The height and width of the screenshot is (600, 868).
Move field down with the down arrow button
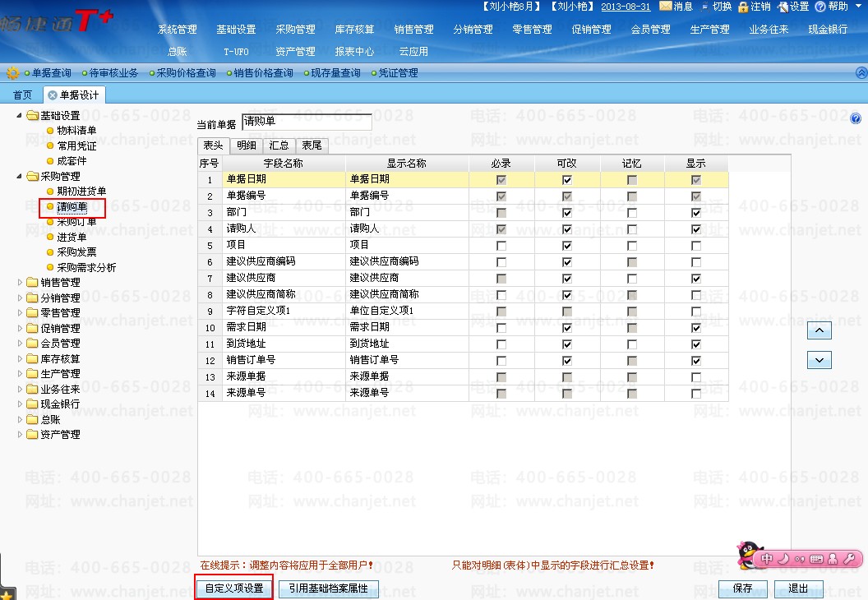pos(820,360)
